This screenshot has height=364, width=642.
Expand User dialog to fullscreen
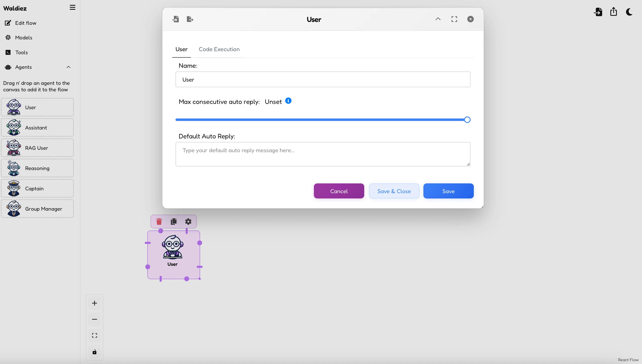tap(454, 19)
